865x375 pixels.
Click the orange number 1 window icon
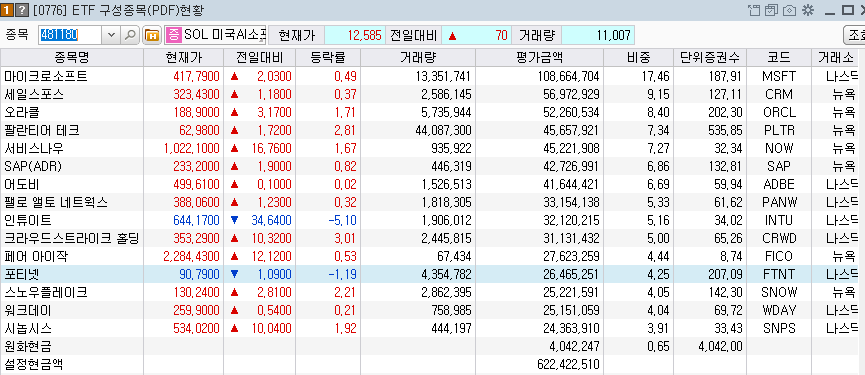[7, 9]
